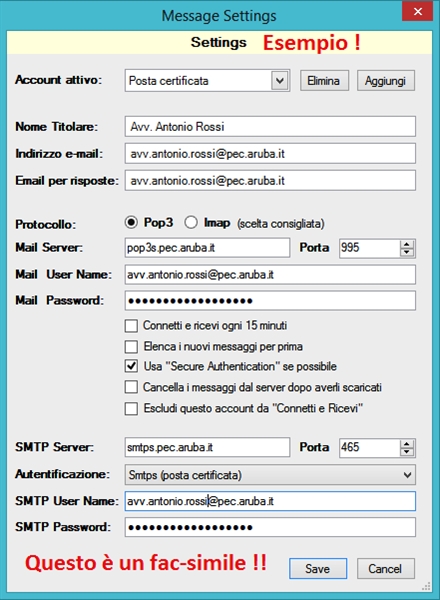Image resolution: width=440 pixels, height=600 pixels.
Task: Save the account settings
Action: [318, 569]
